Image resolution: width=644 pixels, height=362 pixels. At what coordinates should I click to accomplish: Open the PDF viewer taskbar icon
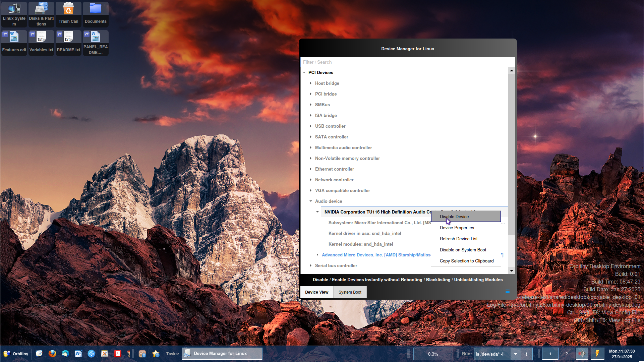118,354
